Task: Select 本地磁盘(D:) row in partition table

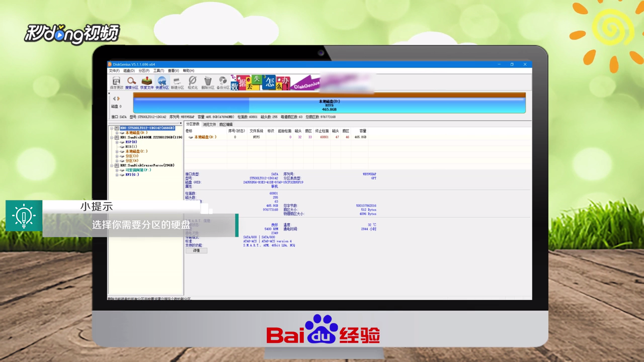Action: pyautogui.click(x=277, y=137)
